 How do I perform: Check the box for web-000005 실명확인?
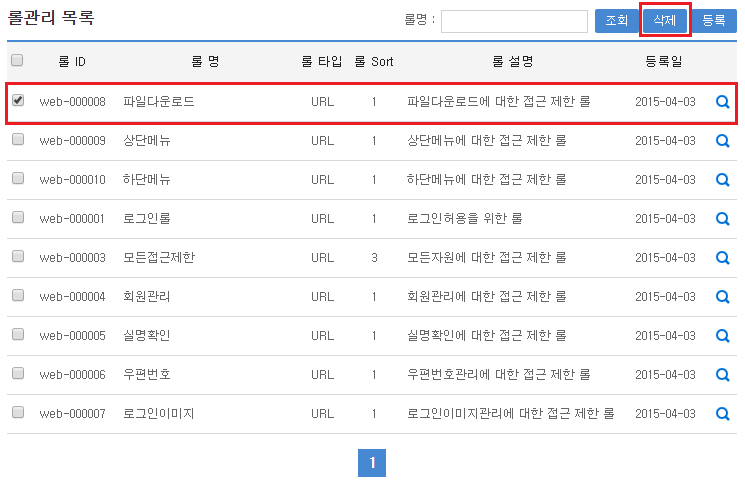click(x=18, y=335)
